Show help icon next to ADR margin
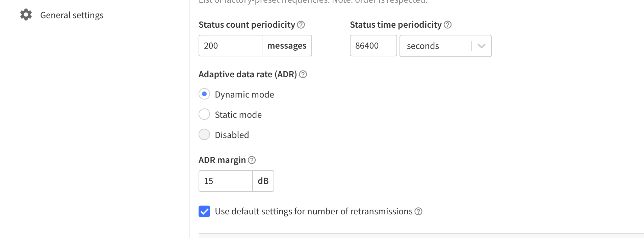Screen dimensions: 644x238 [x=252, y=160]
